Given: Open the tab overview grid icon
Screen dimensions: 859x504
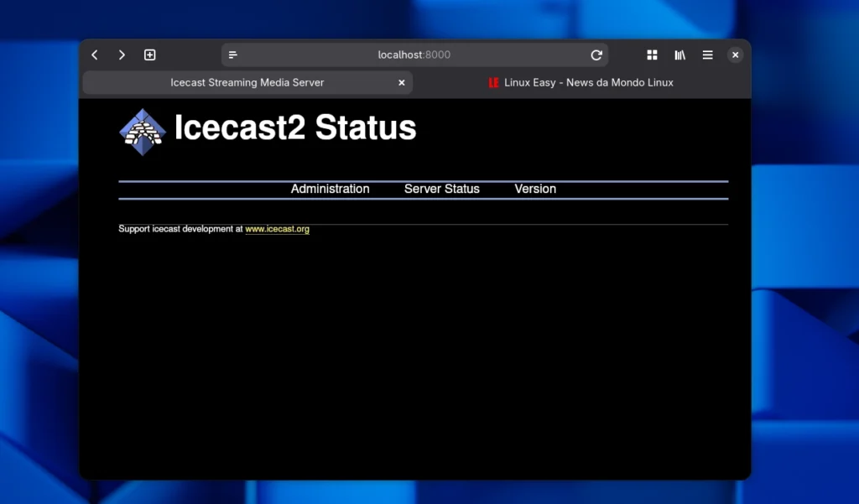Looking at the screenshot, I should pos(652,55).
